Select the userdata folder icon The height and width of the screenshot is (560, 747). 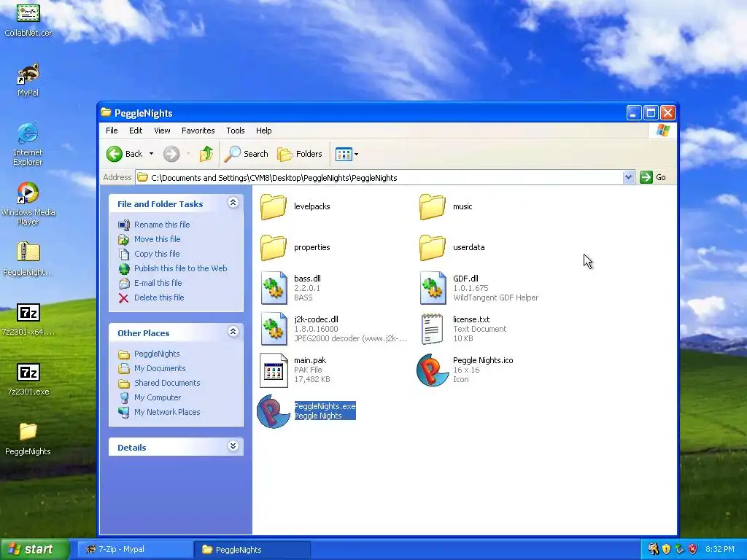point(433,247)
